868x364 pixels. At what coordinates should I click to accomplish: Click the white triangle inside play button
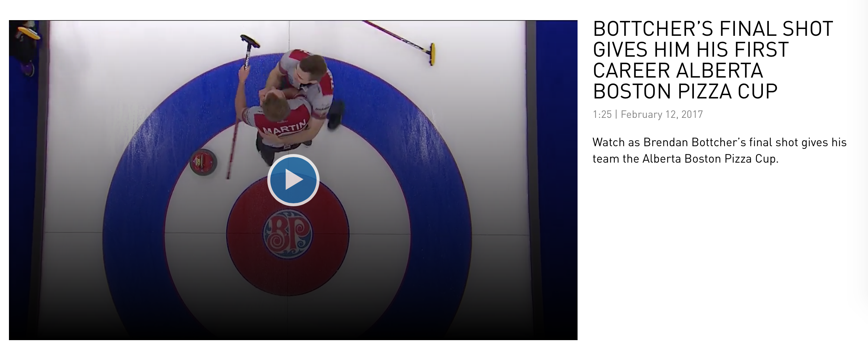pyautogui.click(x=294, y=180)
